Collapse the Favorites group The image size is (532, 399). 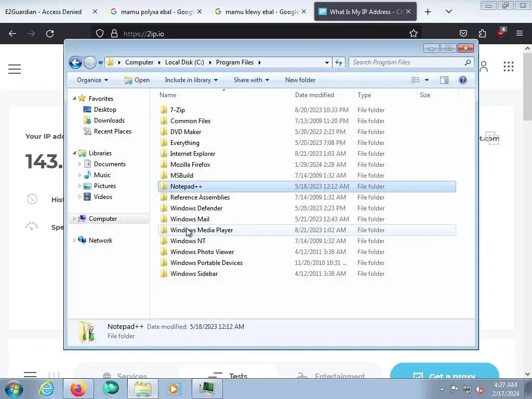point(74,98)
